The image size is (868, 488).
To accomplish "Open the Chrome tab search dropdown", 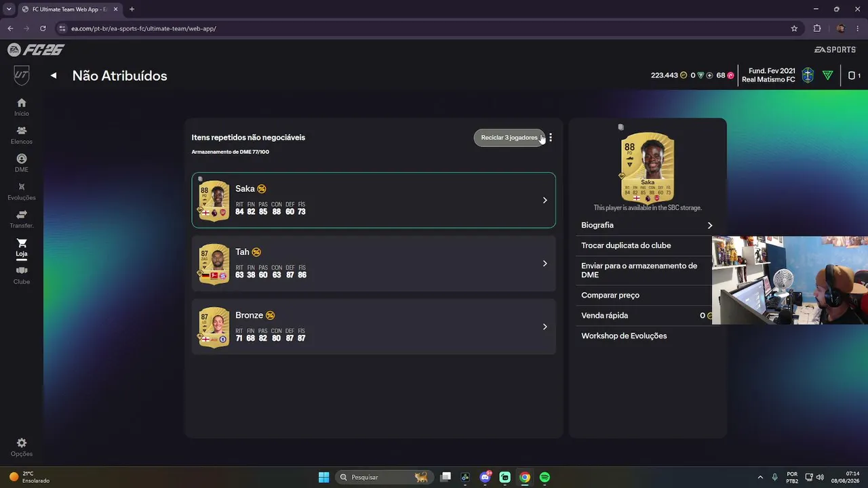I will (9, 9).
